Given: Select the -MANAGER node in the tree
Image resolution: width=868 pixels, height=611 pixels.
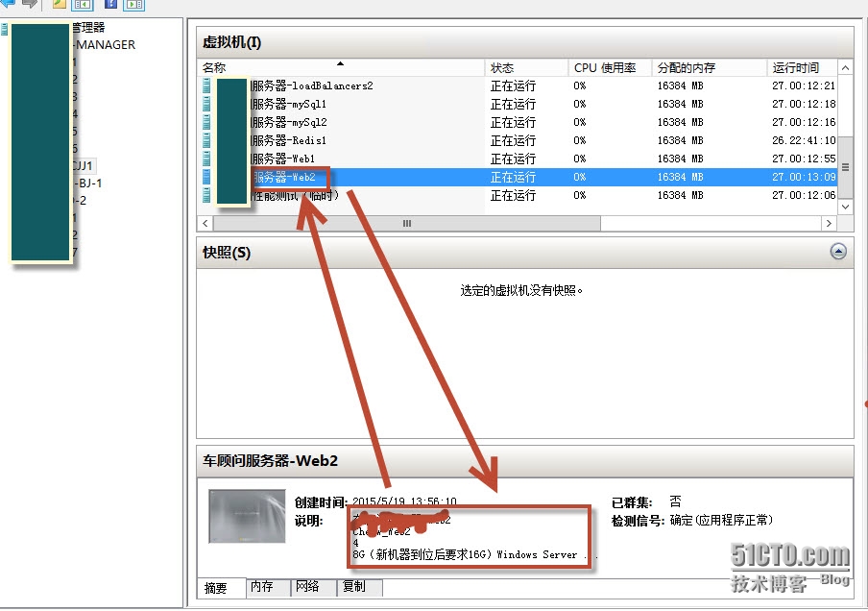Looking at the screenshot, I should click(x=104, y=44).
